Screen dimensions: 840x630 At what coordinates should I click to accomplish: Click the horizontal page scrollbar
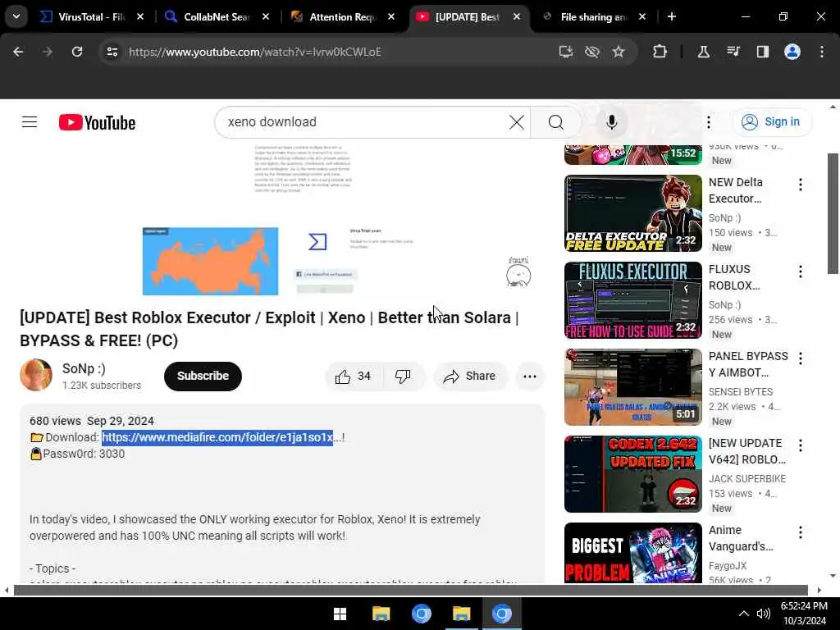410,590
